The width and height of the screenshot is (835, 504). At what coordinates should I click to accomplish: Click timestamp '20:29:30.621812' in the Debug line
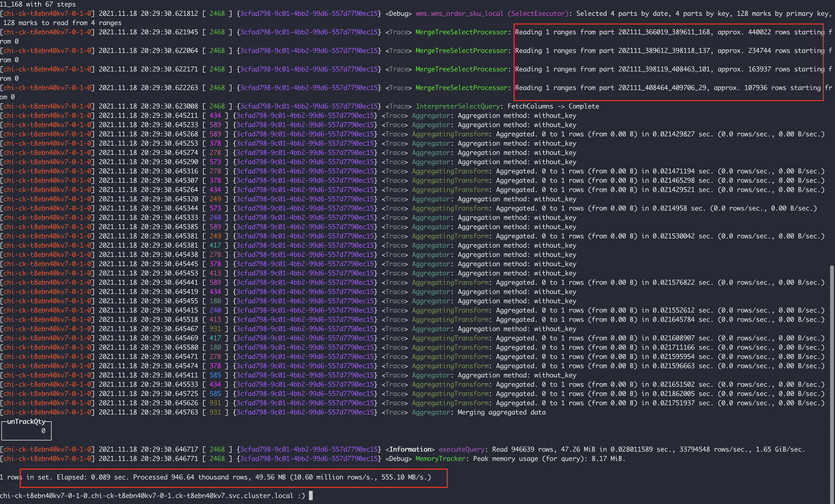[170, 14]
